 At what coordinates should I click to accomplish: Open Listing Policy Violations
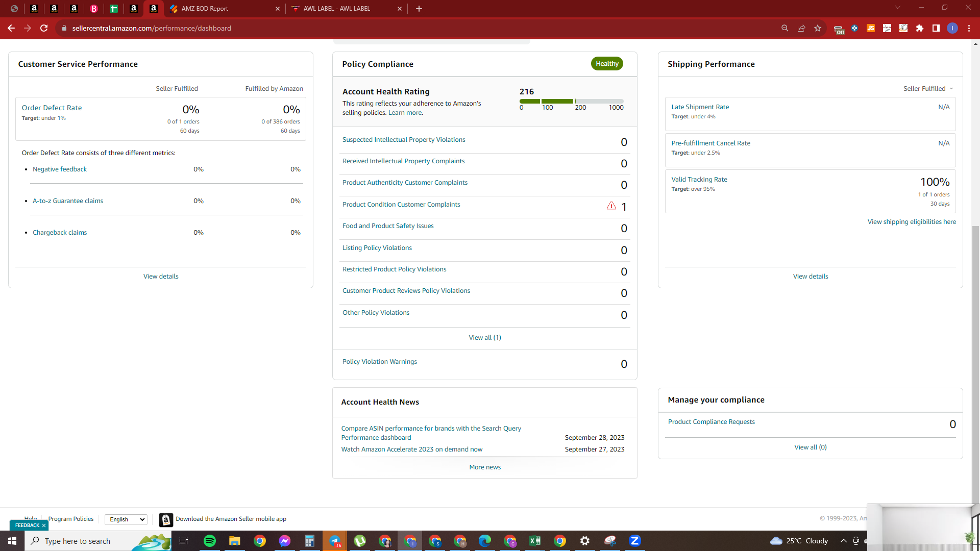(377, 248)
